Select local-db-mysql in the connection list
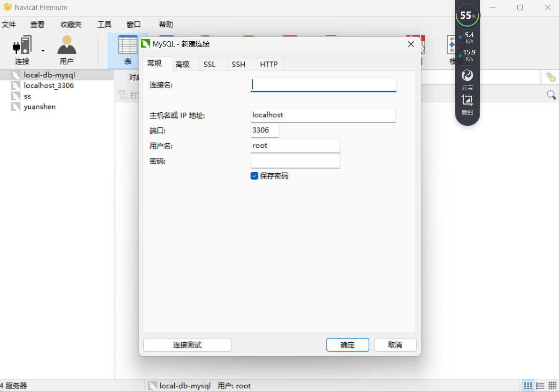559x392 pixels. point(49,75)
